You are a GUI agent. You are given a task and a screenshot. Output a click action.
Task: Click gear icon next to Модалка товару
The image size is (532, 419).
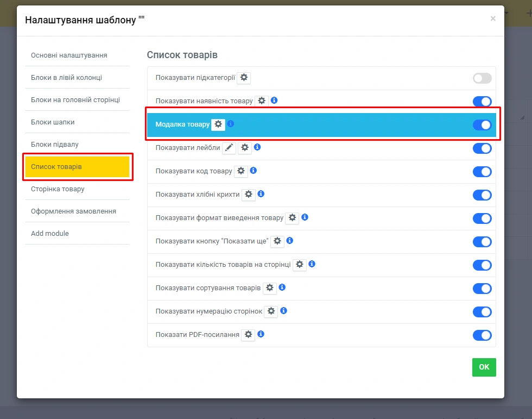click(218, 124)
